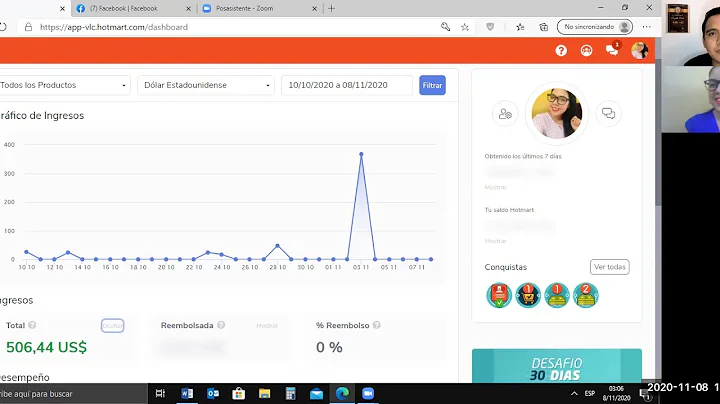Viewport: 720px width, 404px height.
Task: Click the tracking prevention shield icon
Action: click(490, 27)
